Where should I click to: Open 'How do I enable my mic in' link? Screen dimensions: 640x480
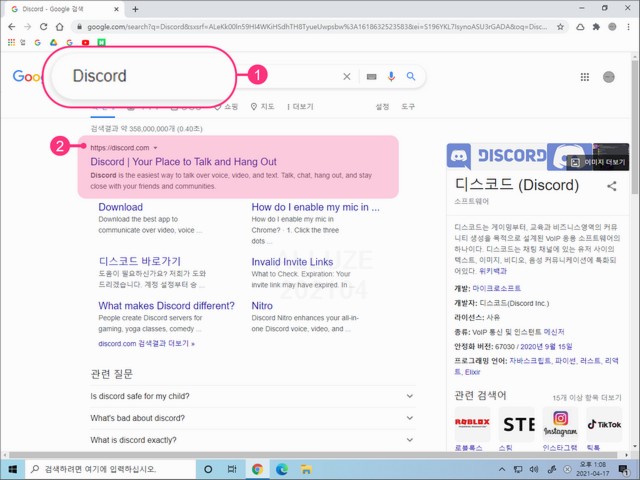tap(315, 207)
